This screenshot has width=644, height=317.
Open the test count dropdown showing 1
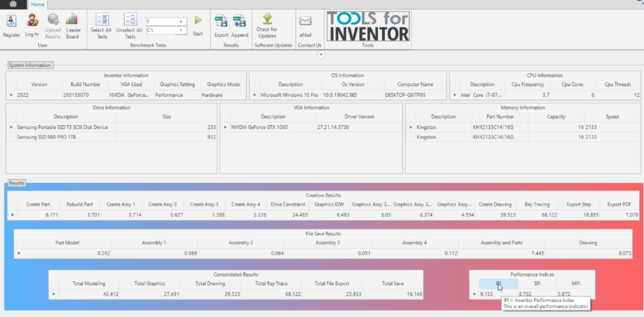[x=182, y=21]
